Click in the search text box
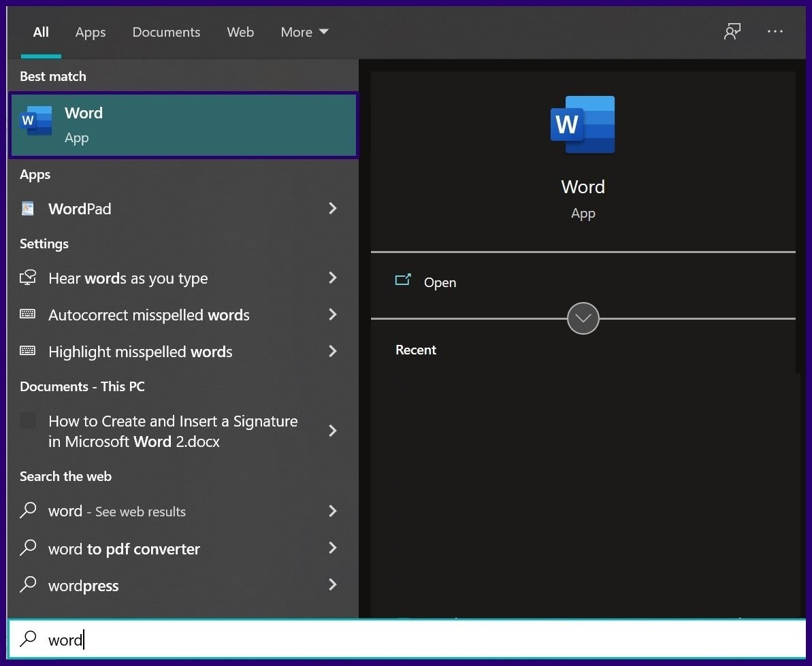 (408, 639)
